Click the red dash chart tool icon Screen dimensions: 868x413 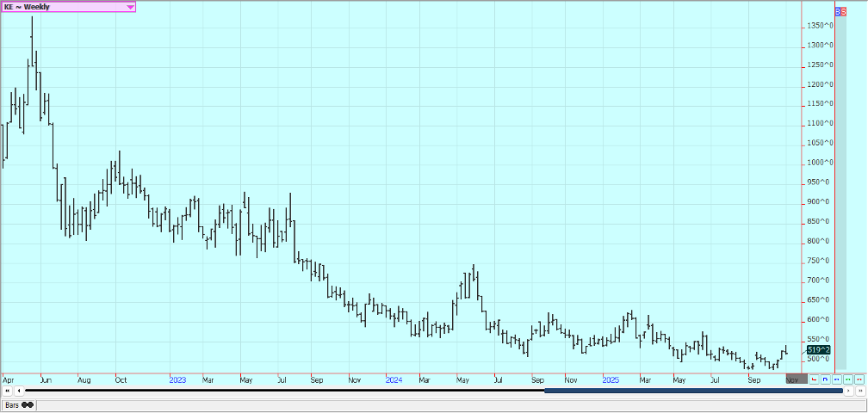pos(859,379)
